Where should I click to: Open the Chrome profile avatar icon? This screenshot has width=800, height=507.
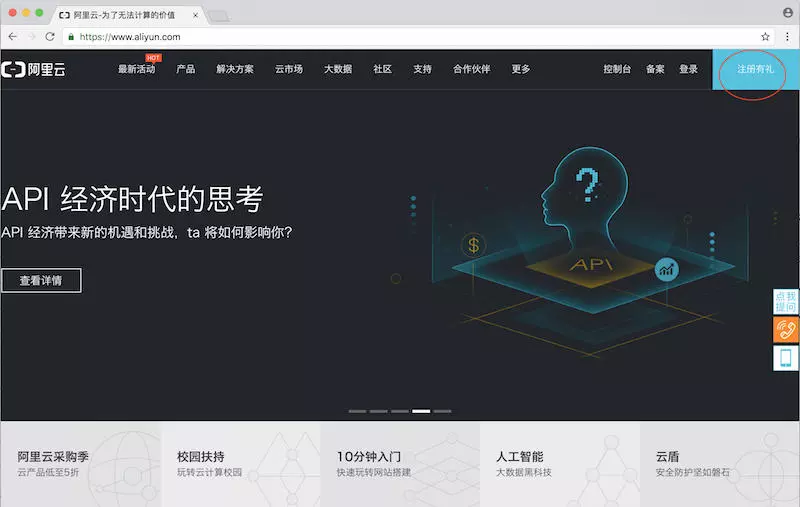[788, 13]
